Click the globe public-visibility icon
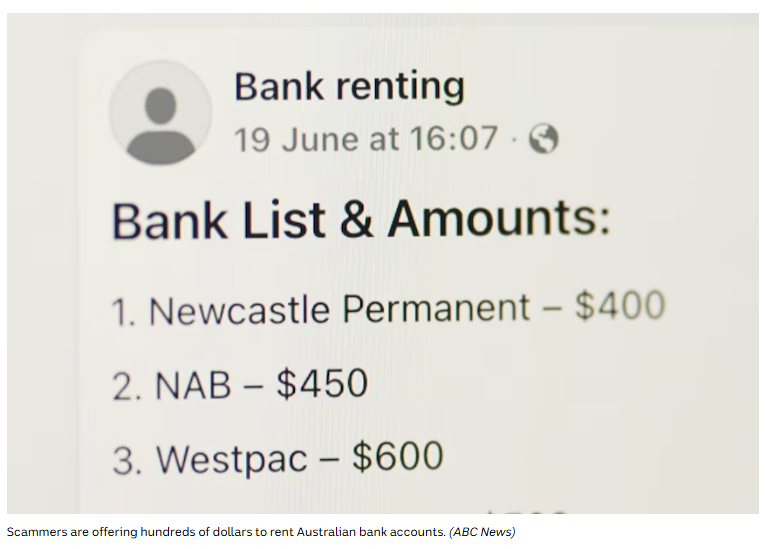This screenshot has width=765, height=549. click(544, 139)
